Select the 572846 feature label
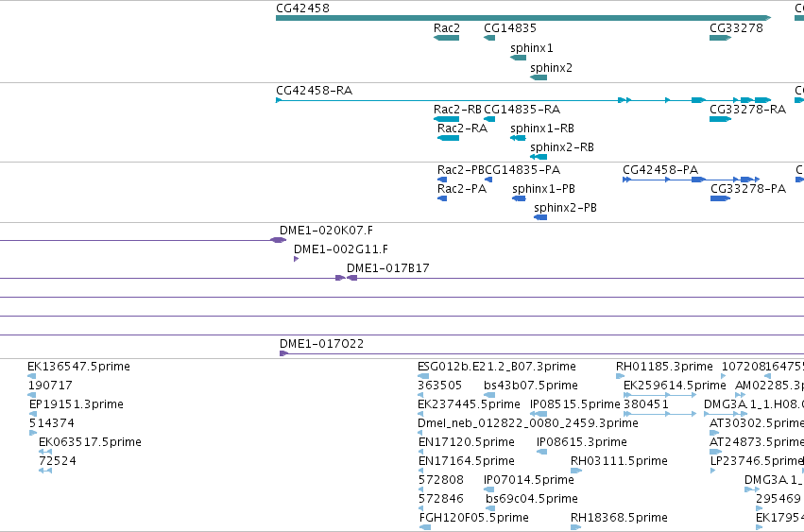Viewport: 804px width, 532px height. 441,499
